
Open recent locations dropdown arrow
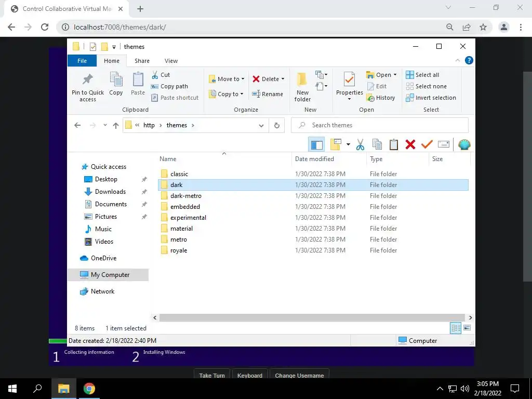pyautogui.click(x=105, y=125)
